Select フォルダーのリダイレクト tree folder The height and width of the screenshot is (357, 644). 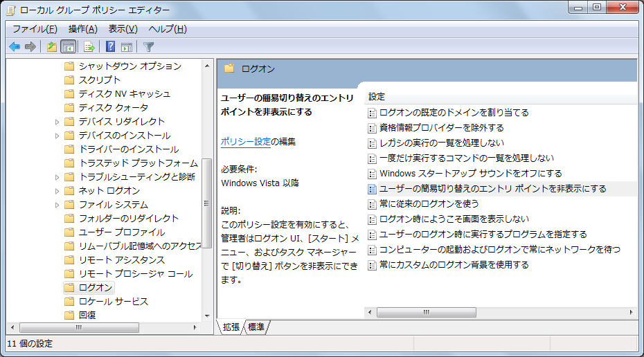pos(129,219)
